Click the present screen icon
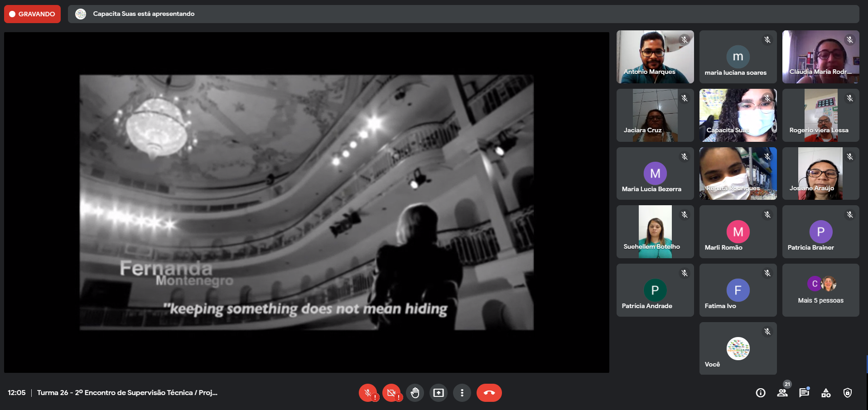The width and height of the screenshot is (868, 410). click(x=439, y=393)
